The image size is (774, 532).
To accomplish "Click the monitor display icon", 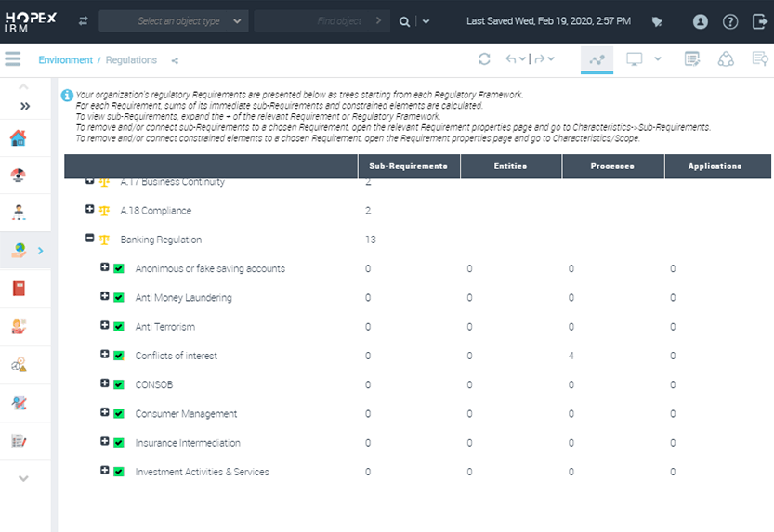I will (635, 59).
